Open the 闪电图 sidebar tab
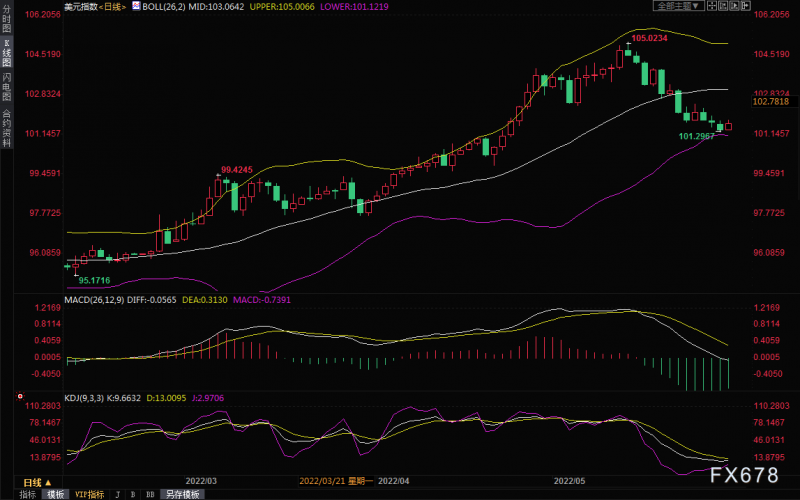The width and height of the screenshot is (800, 500). pyautogui.click(x=6, y=87)
